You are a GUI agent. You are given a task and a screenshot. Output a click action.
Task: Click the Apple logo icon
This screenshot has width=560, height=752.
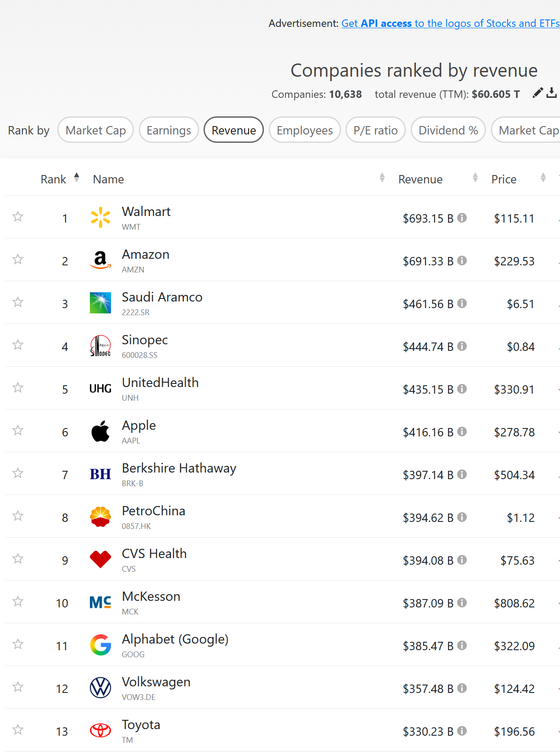tap(100, 431)
